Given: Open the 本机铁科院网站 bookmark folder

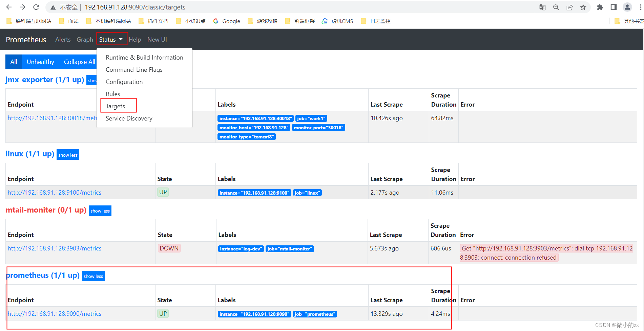Looking at the screenshot, I should (x=108, y=21).
